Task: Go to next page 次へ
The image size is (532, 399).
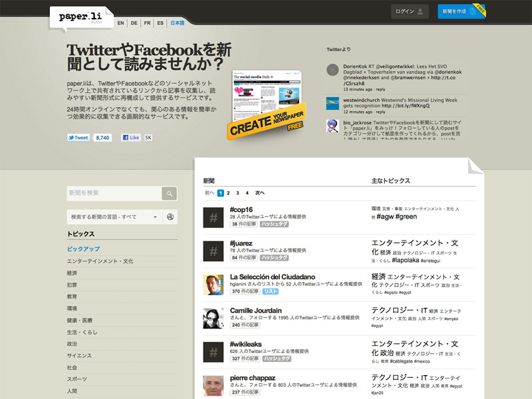Action: tap(260, 193)
